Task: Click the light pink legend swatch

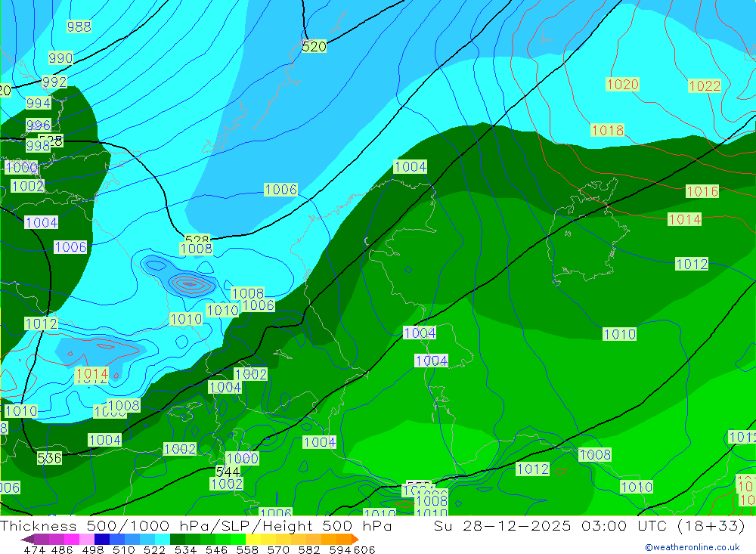Action: pos(85,539)
